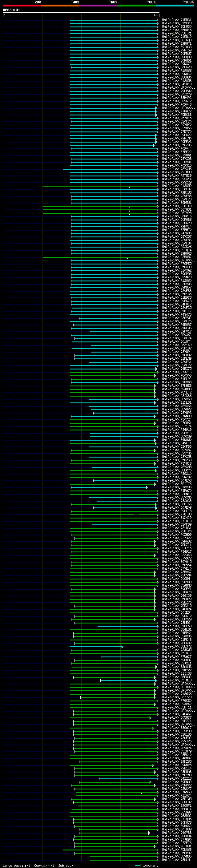Select hit label UniRef100_P12859
This screenshot has width=197, height=868.
[177, 186]
